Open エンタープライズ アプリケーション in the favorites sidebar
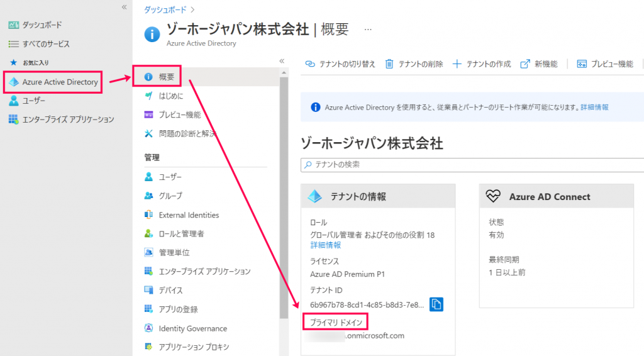Screen dimensions: 644x356 point(68,120)
